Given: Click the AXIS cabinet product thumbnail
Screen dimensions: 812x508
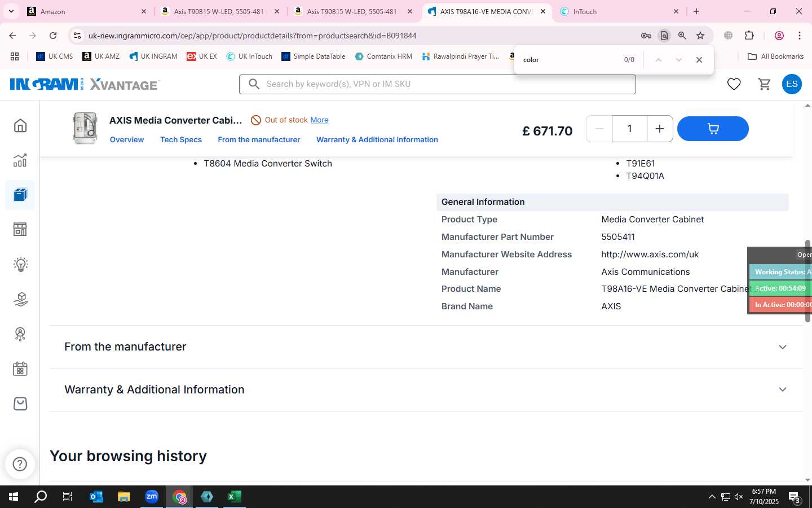Looking at the screenshot, I should [85, 128].
